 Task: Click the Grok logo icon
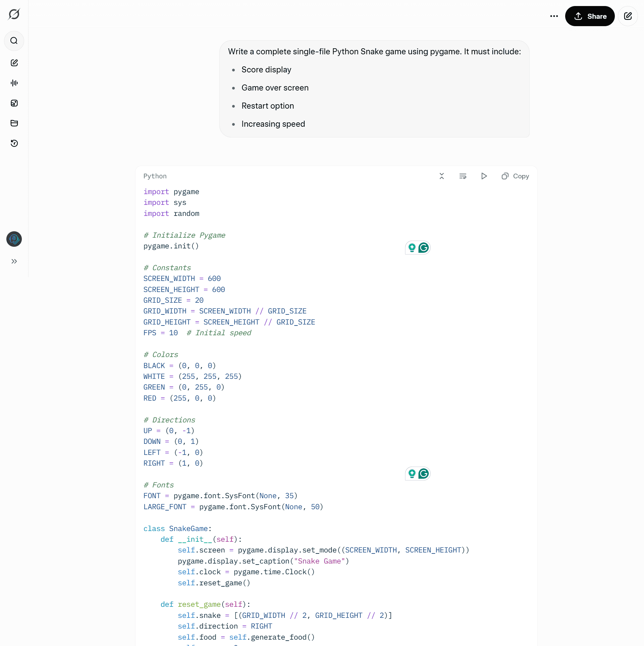click(14, 14)
